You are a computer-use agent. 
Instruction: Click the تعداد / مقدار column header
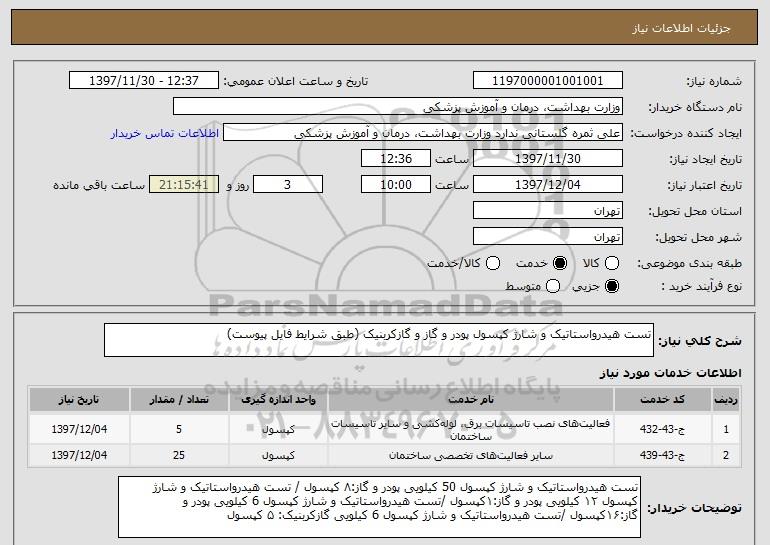[x=179, y=400]
